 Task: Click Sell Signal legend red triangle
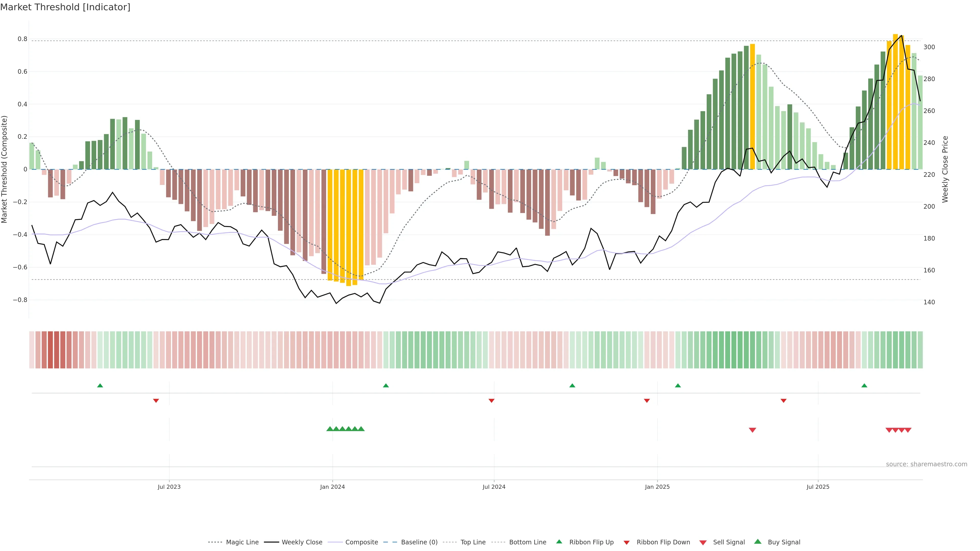(x=703, y=543)
